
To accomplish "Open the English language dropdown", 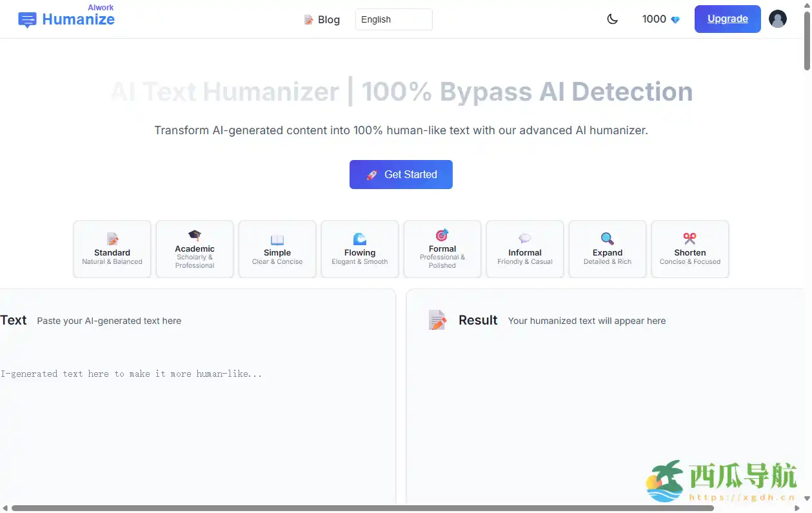I will coord(393,19).
